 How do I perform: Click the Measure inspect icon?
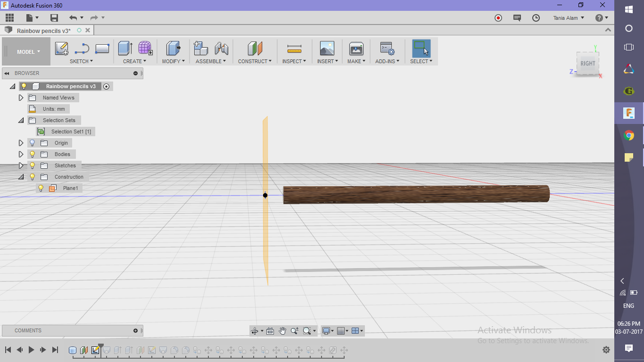coord(294,49)
